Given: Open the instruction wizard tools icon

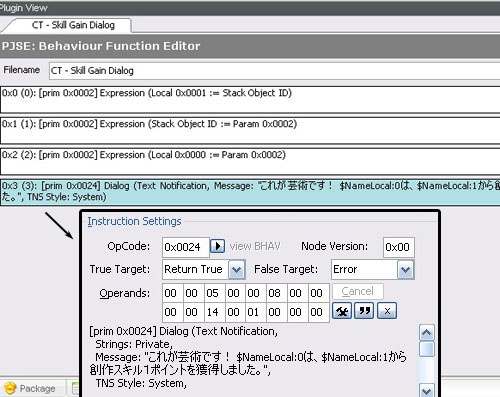Looking at the screenshot, I should point(342,311).
